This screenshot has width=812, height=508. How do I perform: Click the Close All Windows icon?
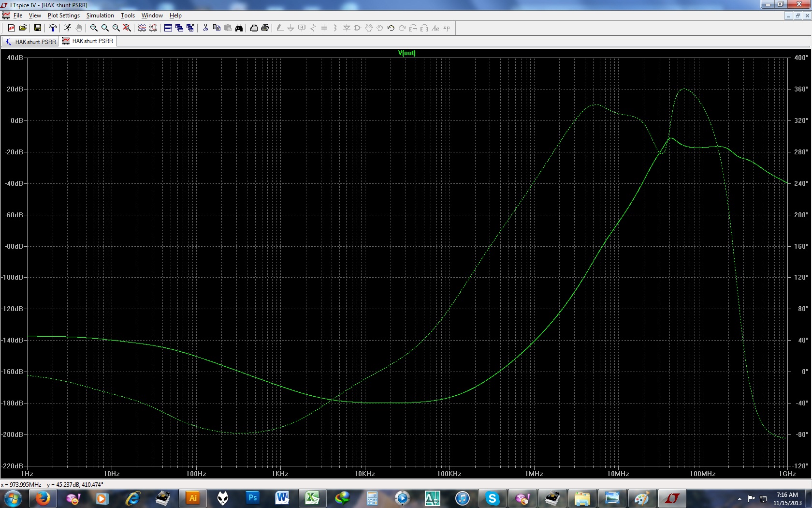coord(190,28)
